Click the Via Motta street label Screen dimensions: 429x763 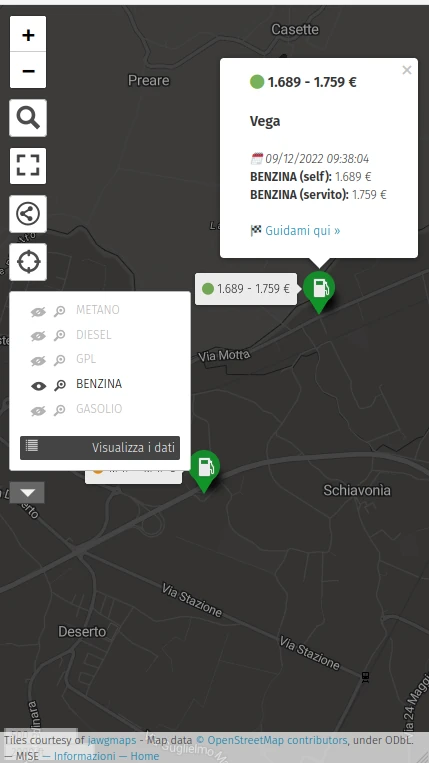coord(224,356)
